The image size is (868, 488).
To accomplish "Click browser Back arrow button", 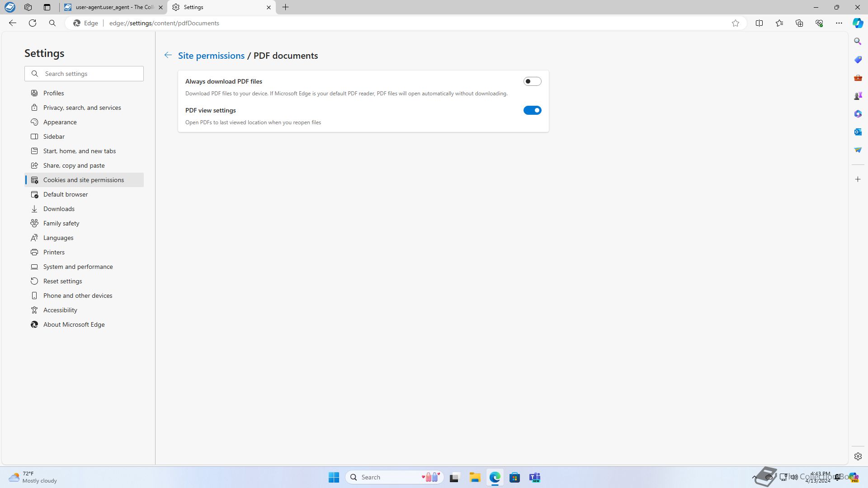I will [13, 23].
